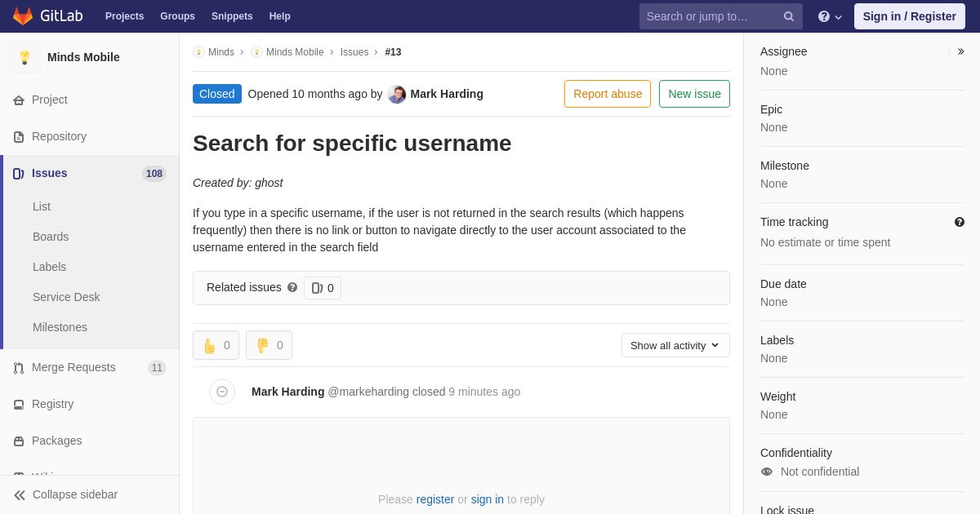Click Minds Mobile project title in sidebar
The image size is (980, 514).
click(x=83, y=57)
